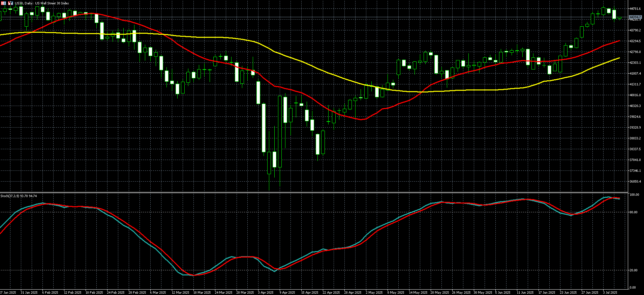Viewport: 644px width, 295px height.
Task: Click the 100.00 stochastic scale label
Action: [x=634, y=195]
